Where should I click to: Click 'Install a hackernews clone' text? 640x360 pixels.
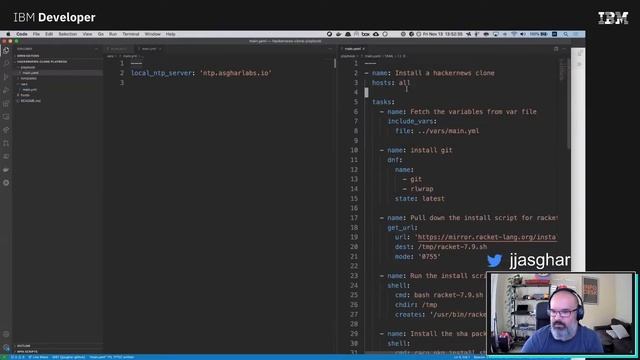(x=444, y=73)
